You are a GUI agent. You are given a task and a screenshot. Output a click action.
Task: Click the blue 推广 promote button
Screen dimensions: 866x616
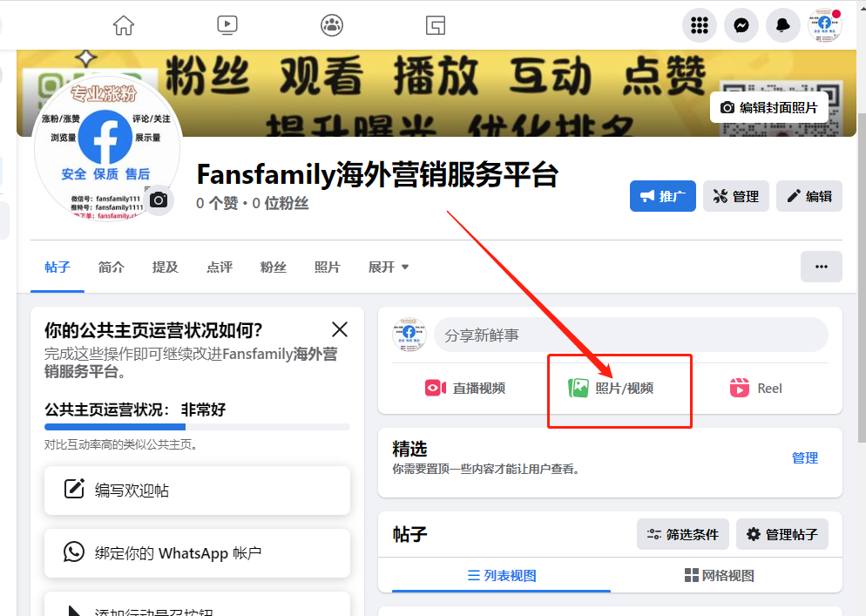pos(663,196)
